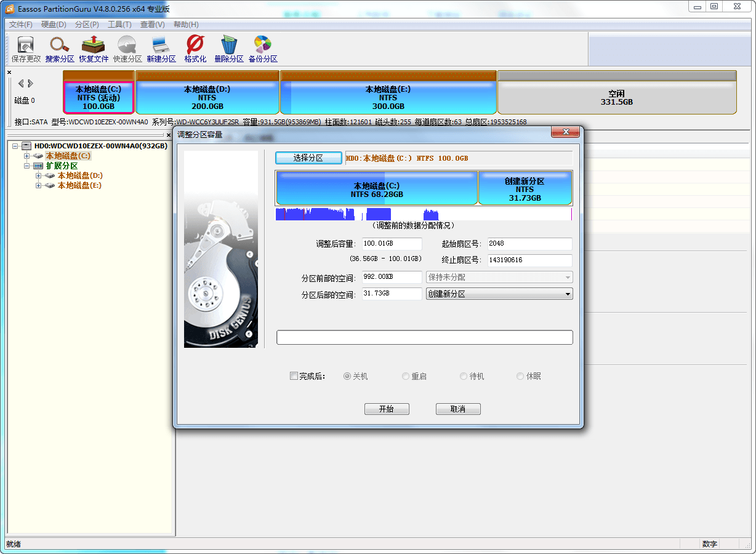This screenshot has width=756, height=554.
Task: Open the 分区(P) menu
Action: 86,24
